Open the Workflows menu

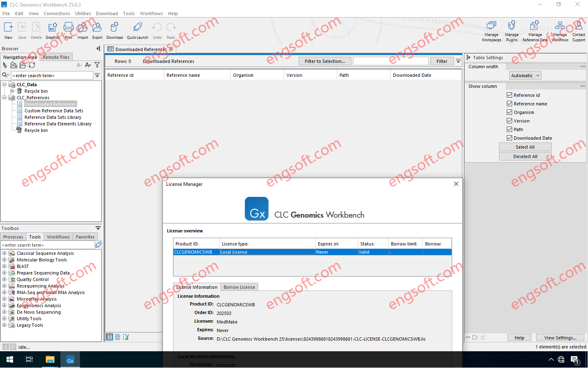click(x=151, y=13)
